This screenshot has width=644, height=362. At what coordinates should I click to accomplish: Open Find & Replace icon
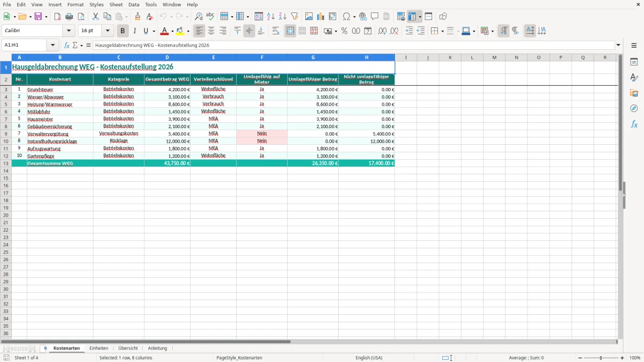click(x=199, y=17)
